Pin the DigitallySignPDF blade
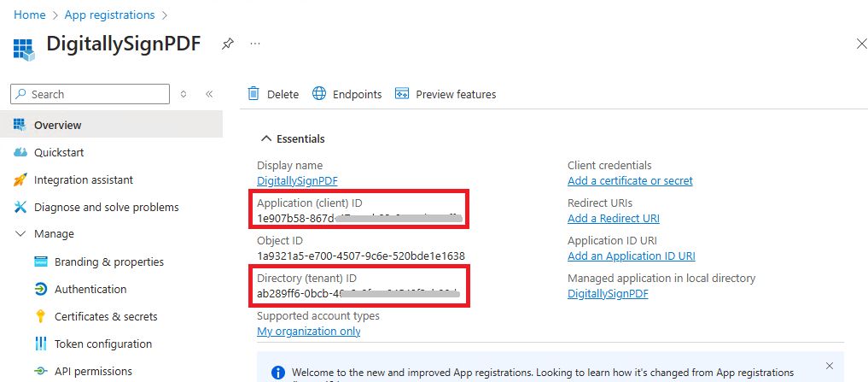Screen dimensions: 868x382 pos(227,44)
